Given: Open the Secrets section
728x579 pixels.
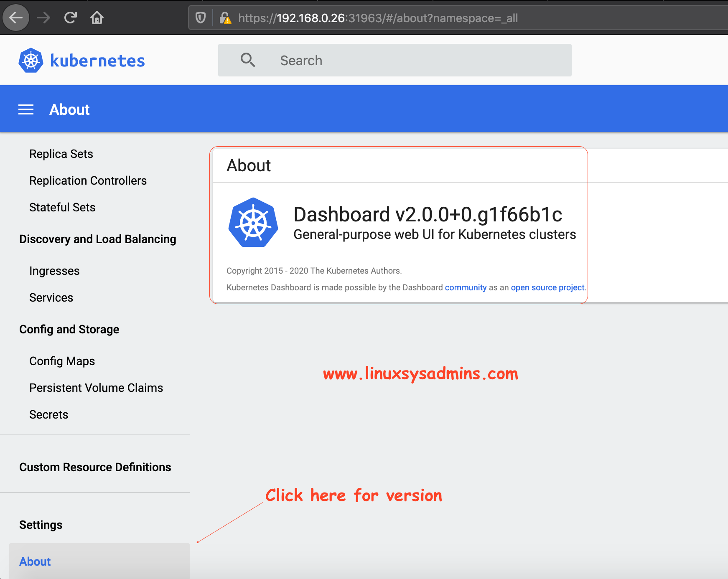Looking at the screenshot, I should (48, 414).
